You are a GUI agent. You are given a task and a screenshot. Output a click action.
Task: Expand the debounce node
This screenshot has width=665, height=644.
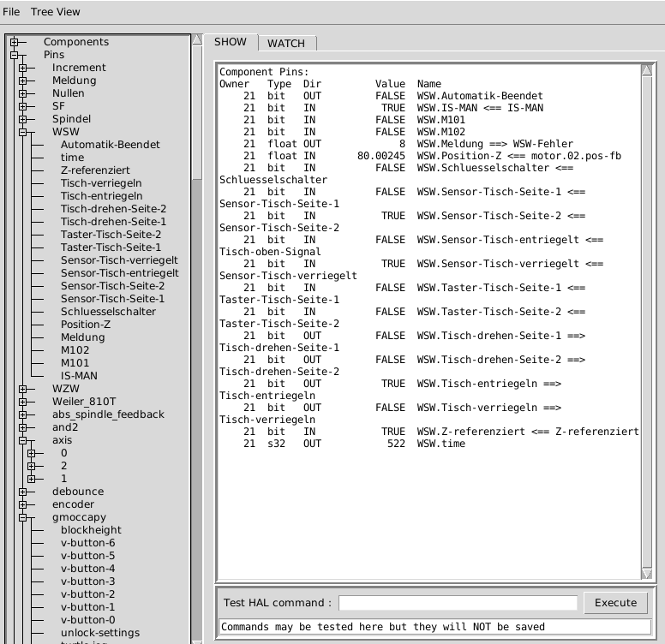tap(22, 492)
